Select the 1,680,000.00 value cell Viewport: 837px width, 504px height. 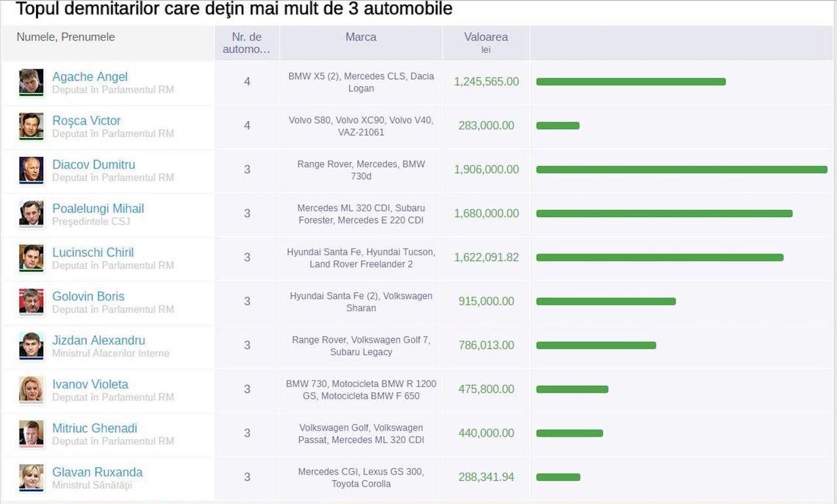click(487, 213)
